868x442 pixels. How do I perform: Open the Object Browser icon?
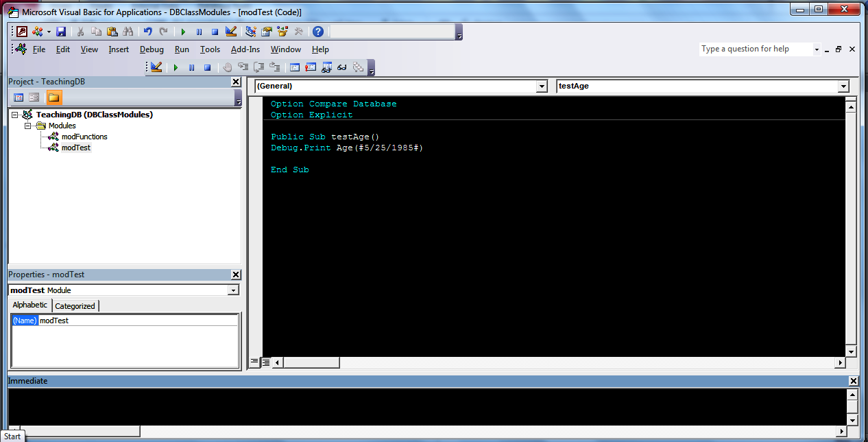(282, 32)
